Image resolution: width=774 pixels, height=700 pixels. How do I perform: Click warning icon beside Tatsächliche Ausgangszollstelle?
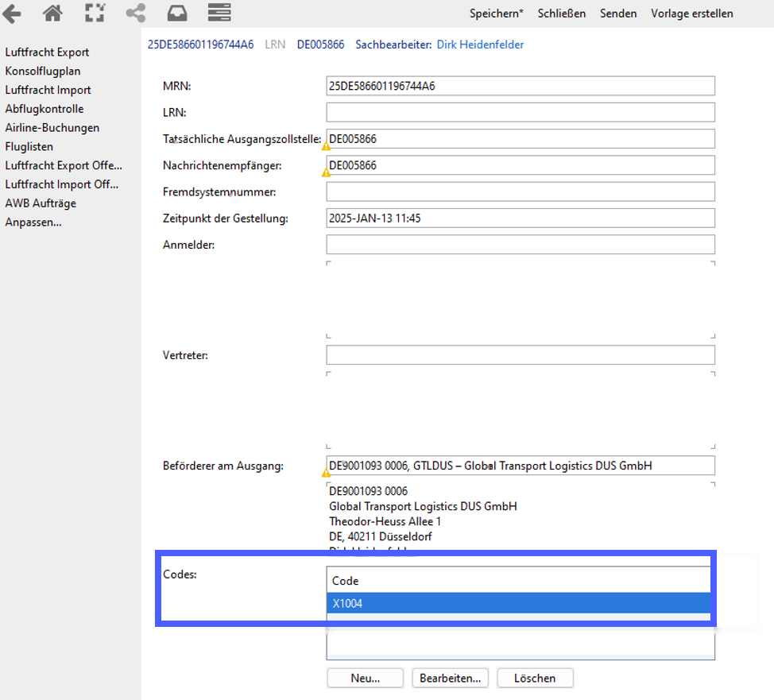[x=326, y=147]
